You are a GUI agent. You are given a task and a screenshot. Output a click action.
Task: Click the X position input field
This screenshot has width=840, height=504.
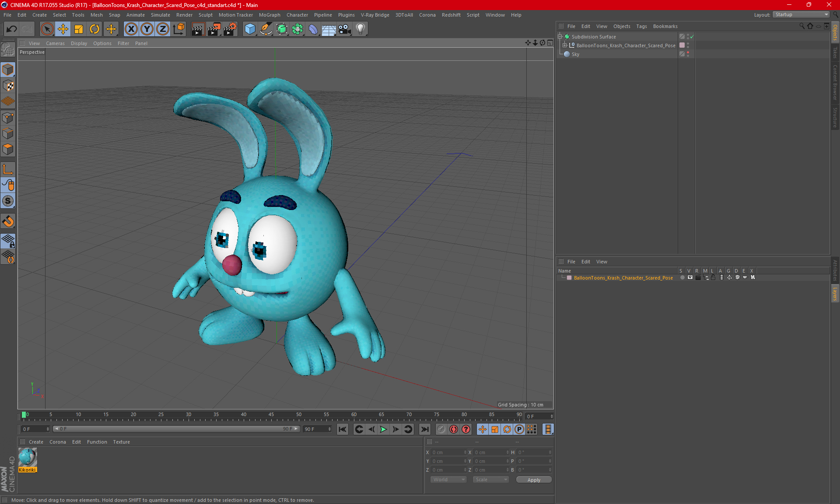tap(448, 452)
